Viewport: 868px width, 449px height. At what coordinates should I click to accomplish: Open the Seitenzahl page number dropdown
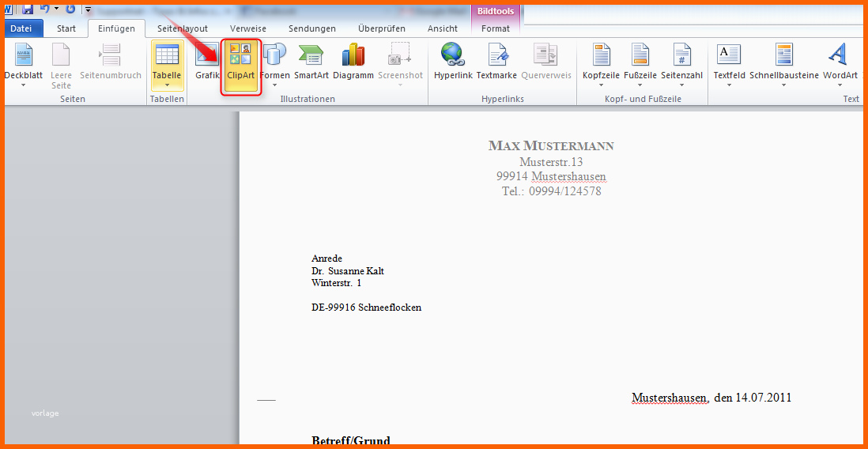tap(681, 84)
